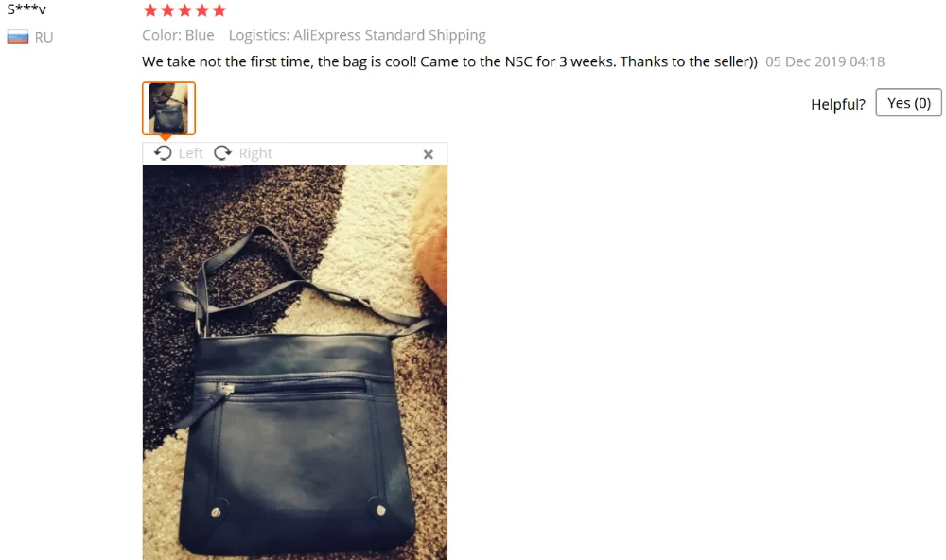This screenshot has width=946, height=560.
Task: Click the RU country code text
Action: click(x=44, y=38)
